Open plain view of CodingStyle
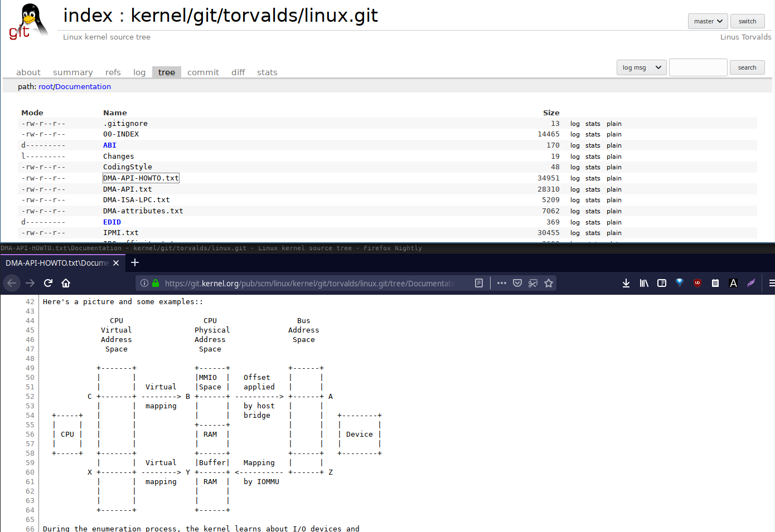775x532 pixels. click(614, 167)
